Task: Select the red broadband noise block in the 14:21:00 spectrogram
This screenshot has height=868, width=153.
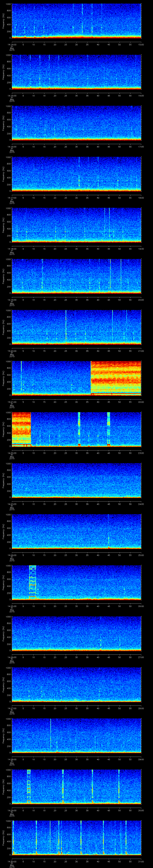Action: point(116,378)
